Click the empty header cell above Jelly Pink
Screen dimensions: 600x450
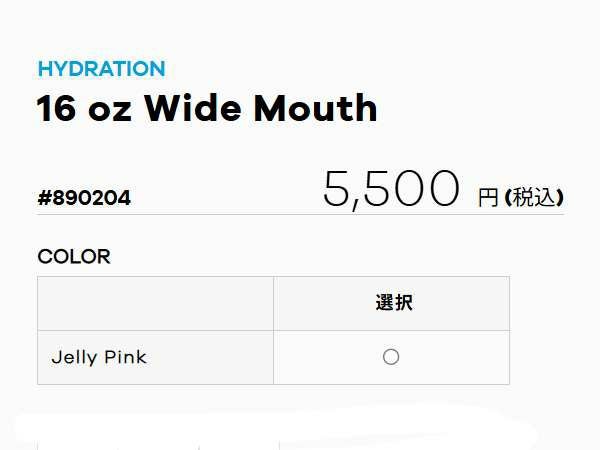(x=155, y=304)
